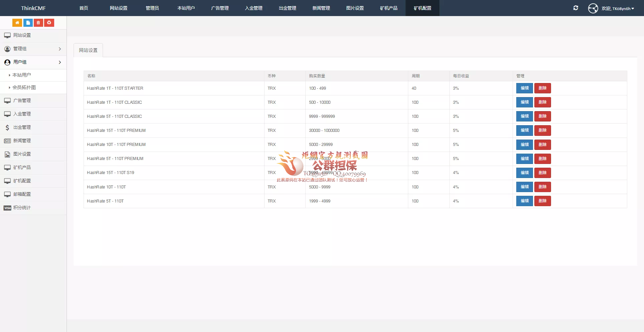This screenshot has height=332, width=644.
Task: Click the ThinkCMF logo text
Action: tap(33, 8)
